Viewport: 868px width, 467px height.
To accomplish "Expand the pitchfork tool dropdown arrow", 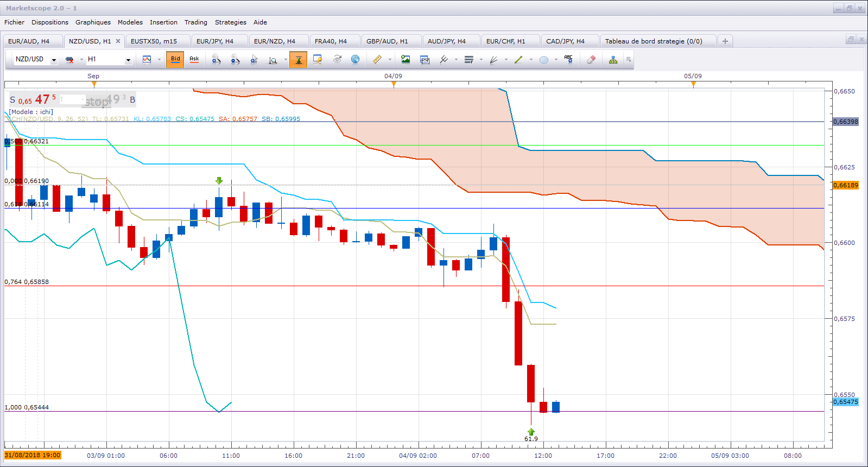I will 456,60.
